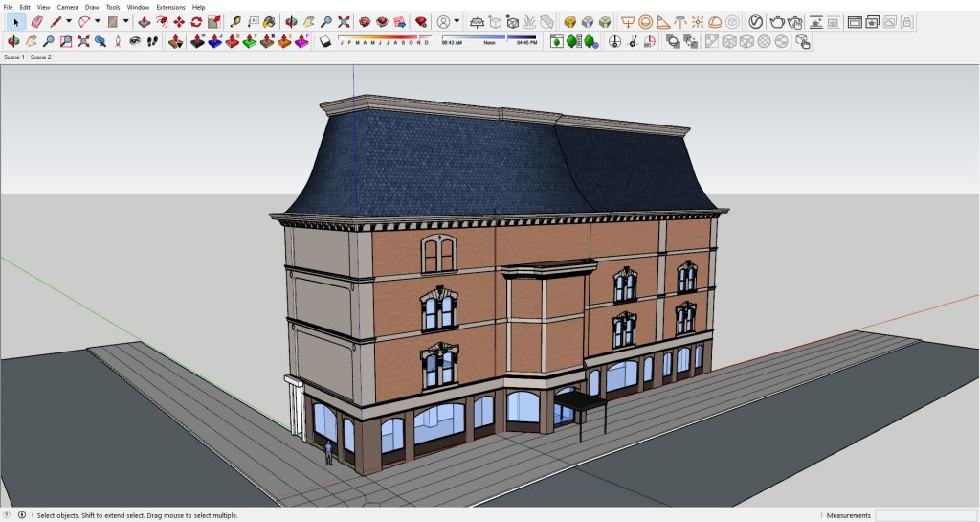This screenshot has width=980, height=522.
Task: Open the Extensions menu
Action: (170, 7)
